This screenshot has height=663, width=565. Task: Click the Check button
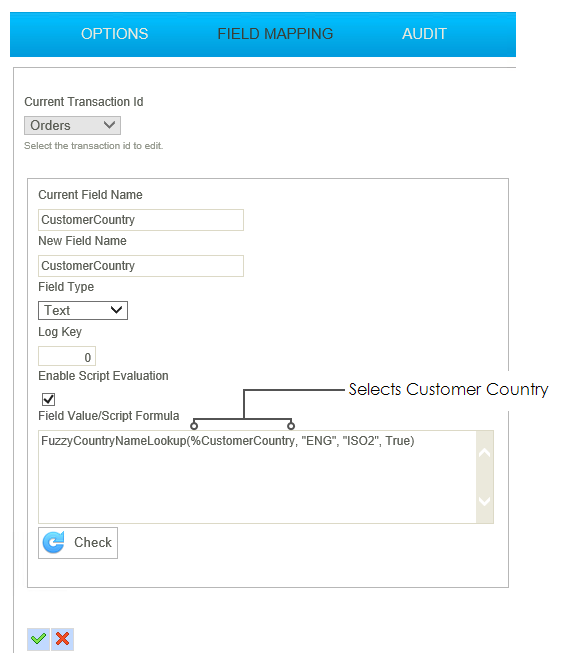[x=78, y=543]
